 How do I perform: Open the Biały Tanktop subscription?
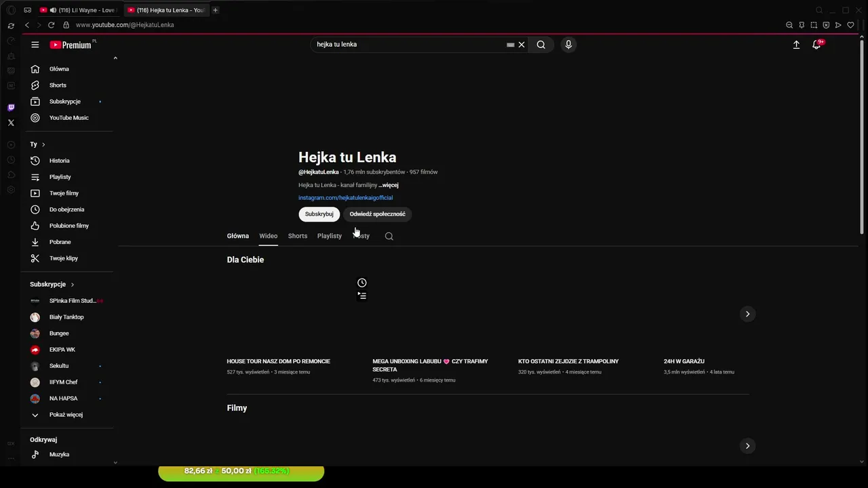68,317
